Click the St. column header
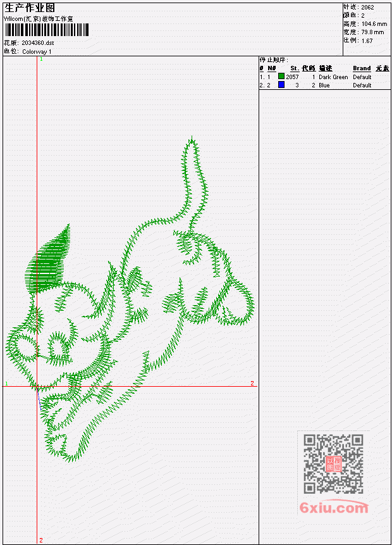Screen dimensions: 392x545 (x=295, y=68)
